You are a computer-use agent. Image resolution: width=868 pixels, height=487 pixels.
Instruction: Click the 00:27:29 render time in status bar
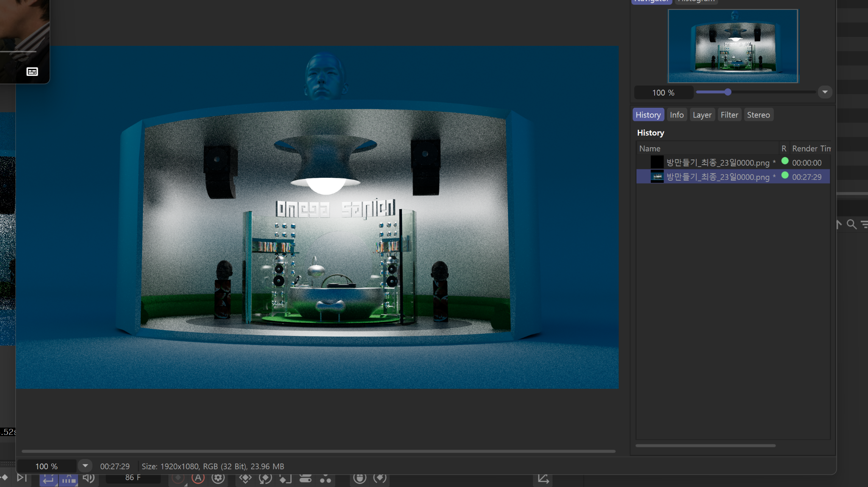[x=115, y=466]
